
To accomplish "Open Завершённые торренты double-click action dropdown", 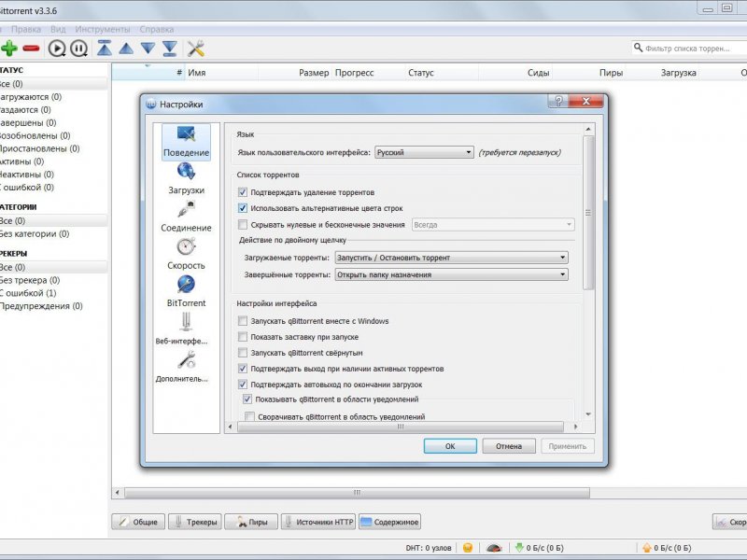I will coord(451,274).
